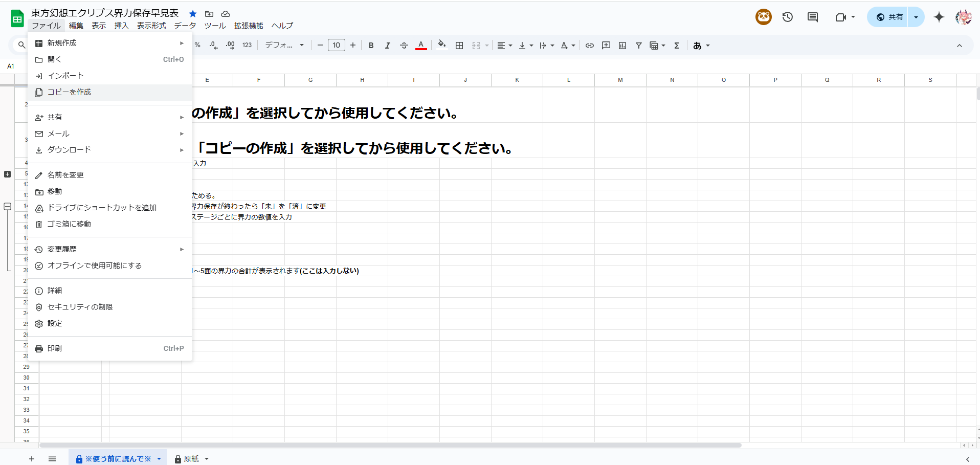Click the insert link icon

[x=590, y=46]
